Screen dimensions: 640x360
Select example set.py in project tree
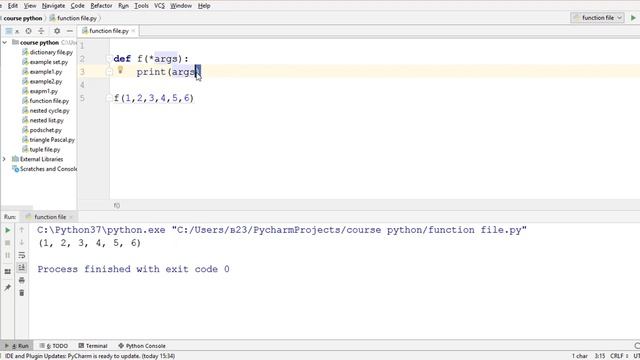pyautogui.click(x=45, y=62)
